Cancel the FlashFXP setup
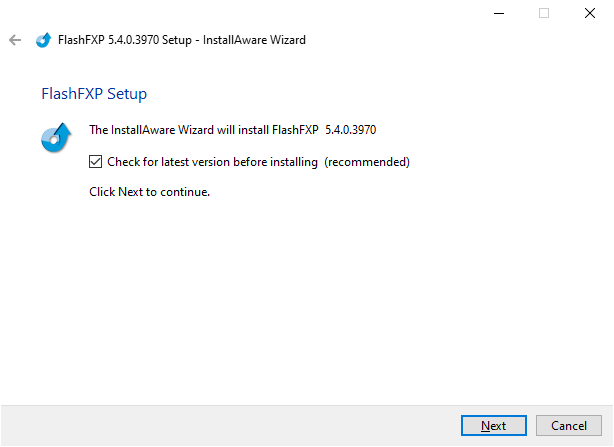 (569, 425)
